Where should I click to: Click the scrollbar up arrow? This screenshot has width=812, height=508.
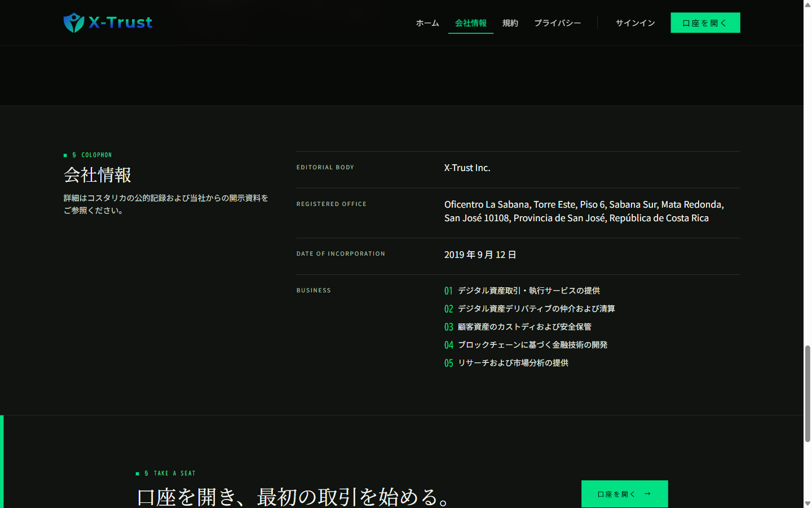pyautogui.click(x=807, y=4)
